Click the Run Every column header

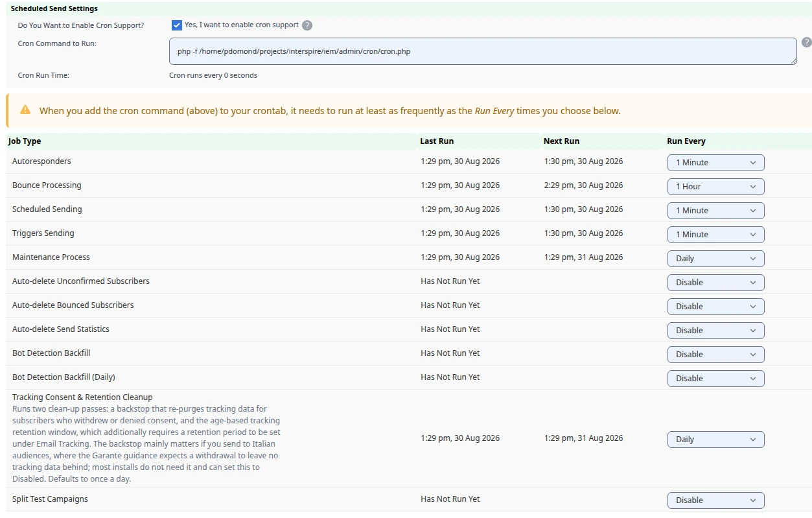(x=686, y=141)
